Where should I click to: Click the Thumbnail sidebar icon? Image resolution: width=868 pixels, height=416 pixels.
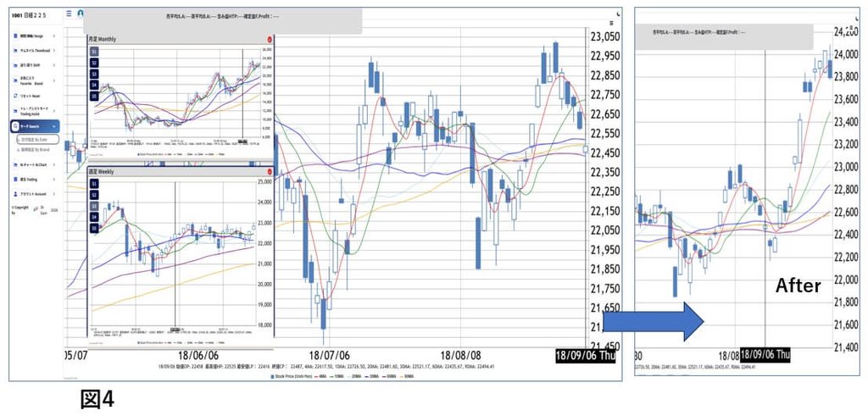click(15, 50)
